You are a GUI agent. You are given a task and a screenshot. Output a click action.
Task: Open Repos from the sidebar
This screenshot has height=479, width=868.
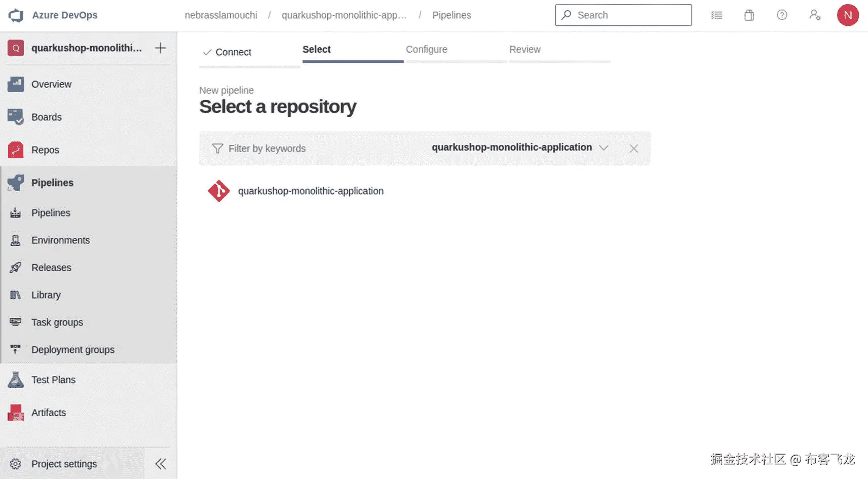click(x=45, y=150)
